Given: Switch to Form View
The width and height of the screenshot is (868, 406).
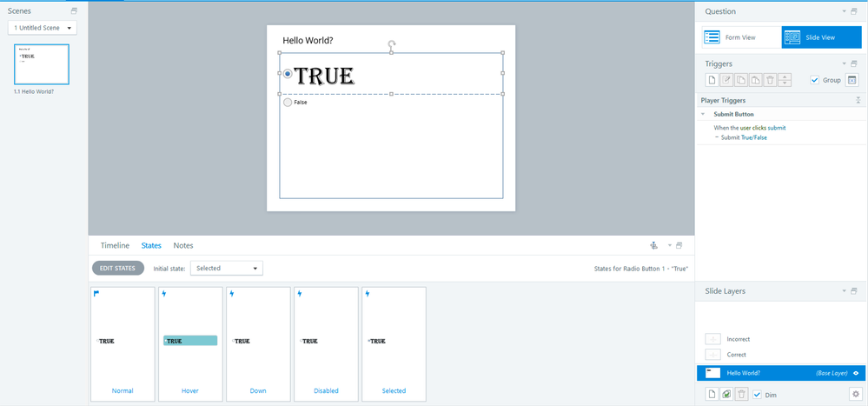Looking at the screenshot, I should [741, 37].
